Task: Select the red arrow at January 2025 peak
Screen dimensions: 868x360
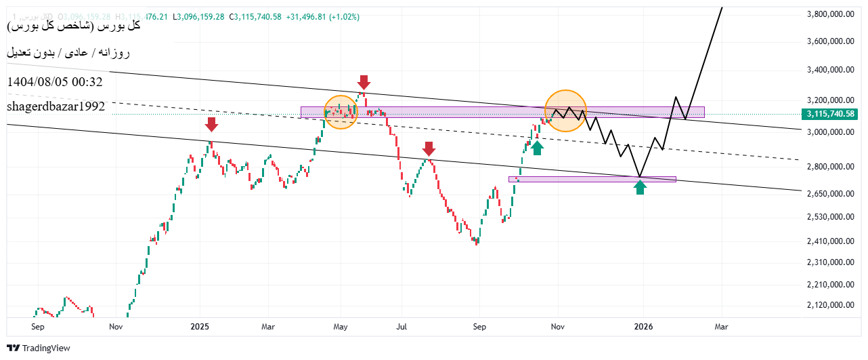Action: (211, 124)
